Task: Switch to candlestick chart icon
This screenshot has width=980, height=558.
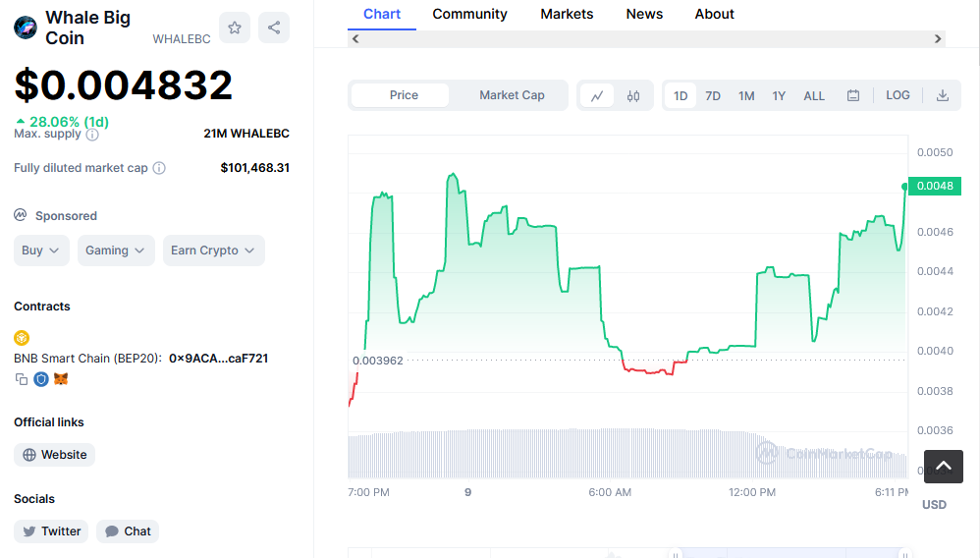Action: pyautogui.click(x=633, y=95)
